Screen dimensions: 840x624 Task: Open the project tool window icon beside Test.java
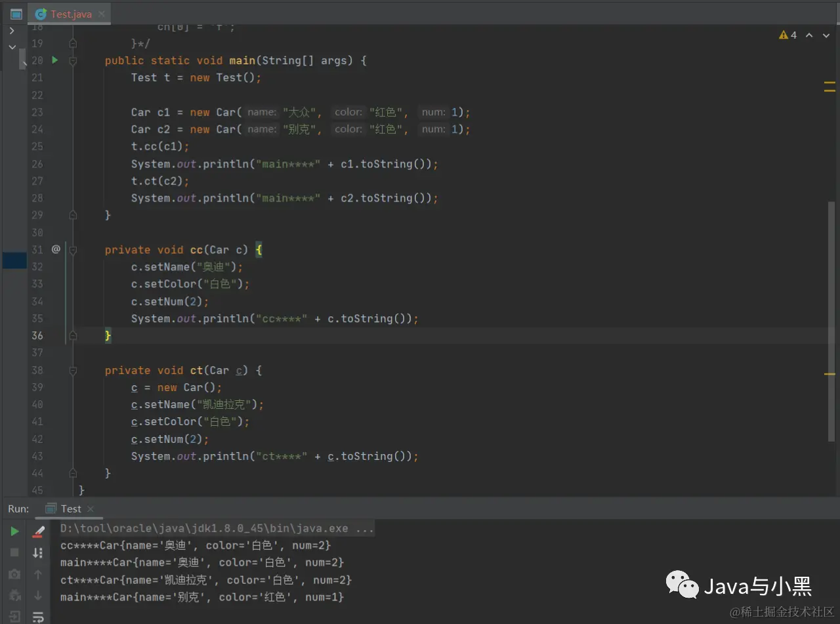16,14
